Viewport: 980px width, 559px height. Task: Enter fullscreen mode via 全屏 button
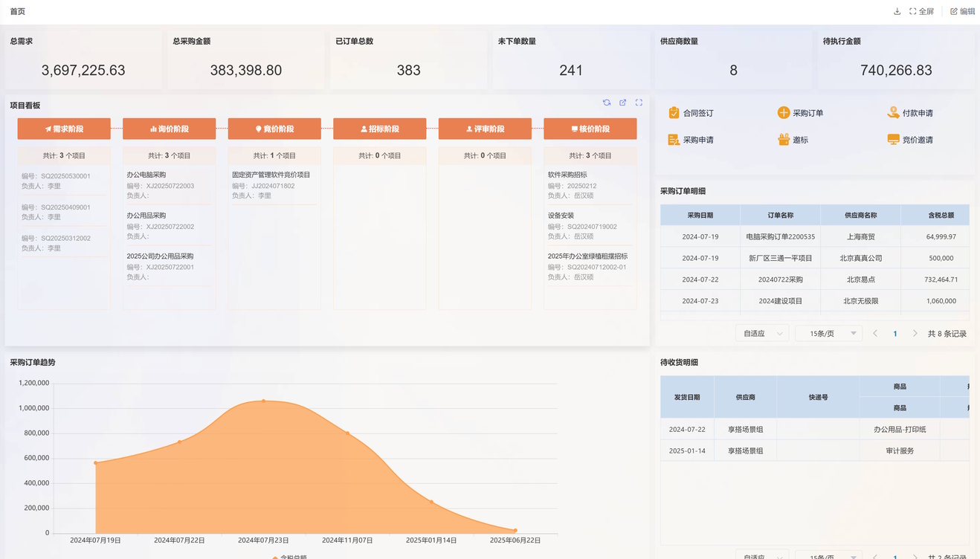coord(921,12)
